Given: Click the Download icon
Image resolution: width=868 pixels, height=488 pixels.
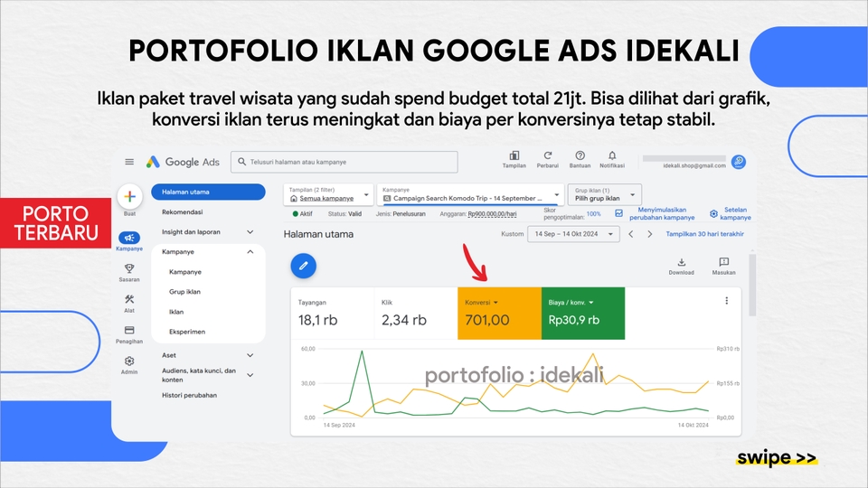Looking at the screenshot, I should (682, 262).
